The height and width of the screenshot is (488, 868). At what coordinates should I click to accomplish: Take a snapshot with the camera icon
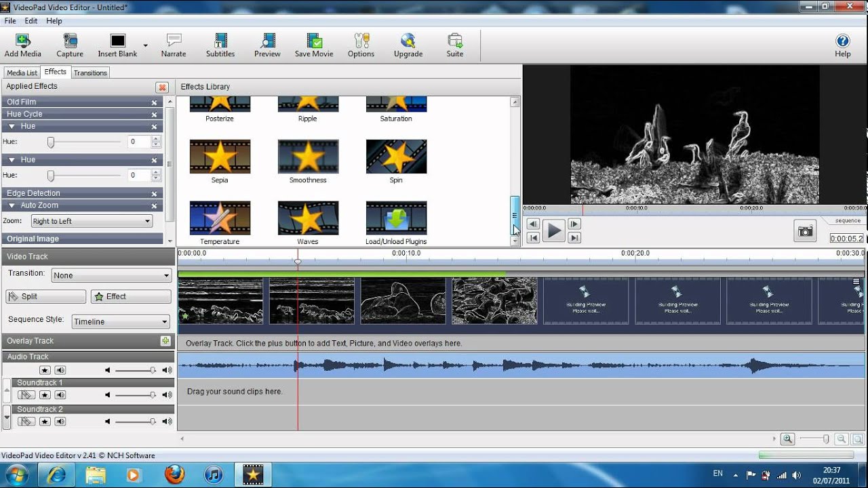(x=805, y=231)
